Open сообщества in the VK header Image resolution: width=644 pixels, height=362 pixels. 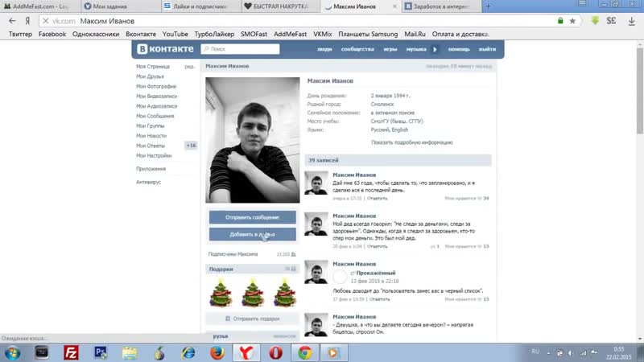coord(357,49)
